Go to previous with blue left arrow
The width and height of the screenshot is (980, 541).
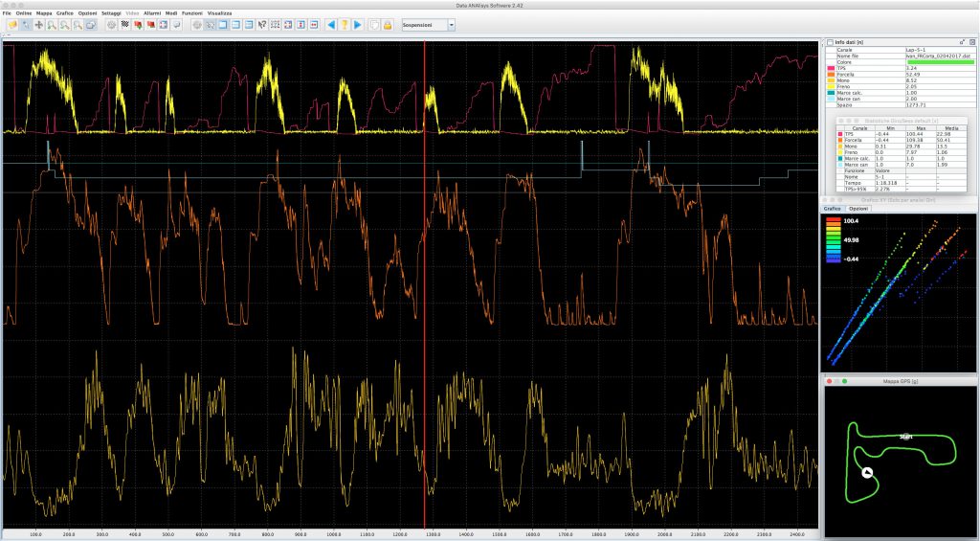(330, 24)
